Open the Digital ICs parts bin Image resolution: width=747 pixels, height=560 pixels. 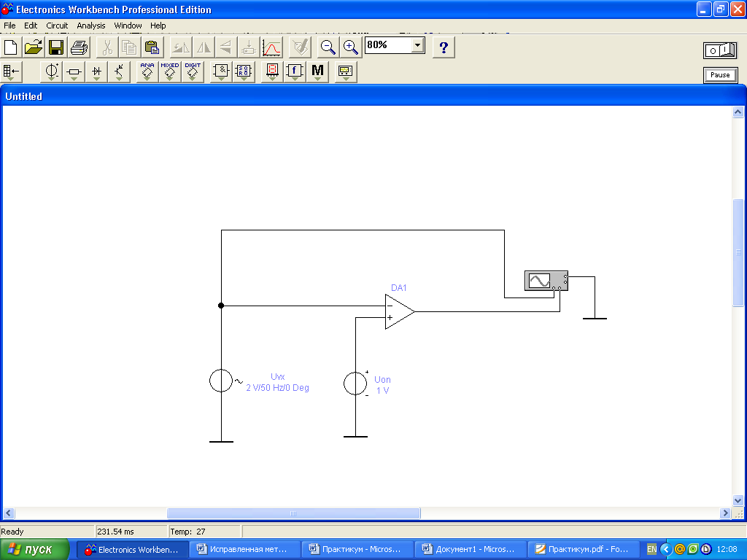pyautogui.click(x=193, y=71)
